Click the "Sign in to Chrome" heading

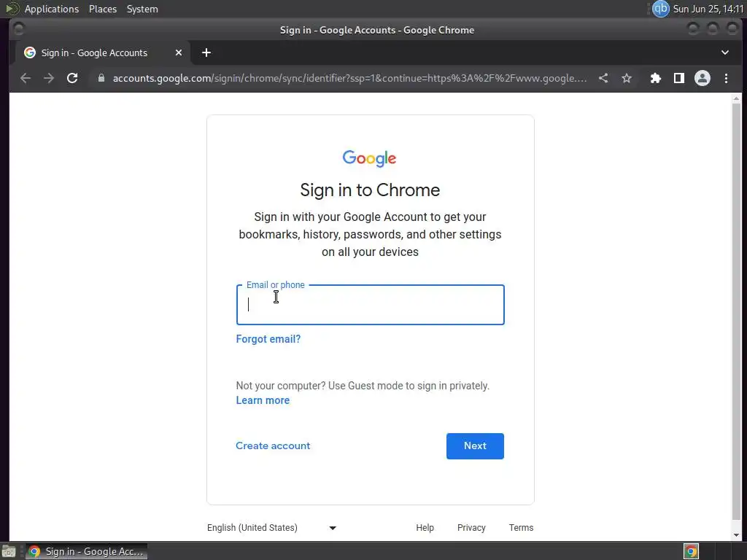370,190
